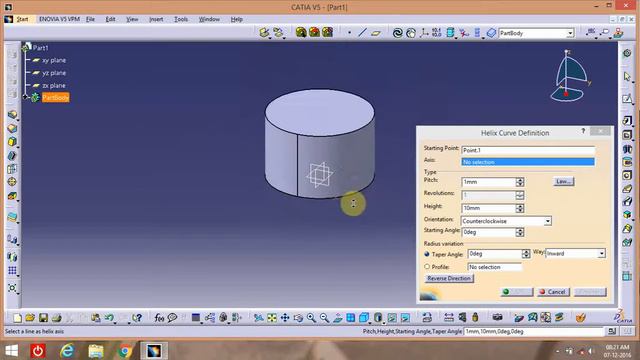
Task: Open the File menu
Action: 90,19
